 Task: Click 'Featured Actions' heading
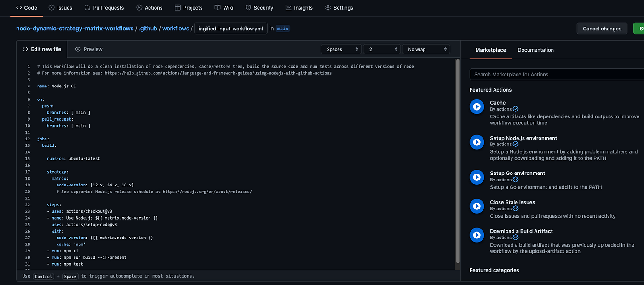click(x=490, y=90)
